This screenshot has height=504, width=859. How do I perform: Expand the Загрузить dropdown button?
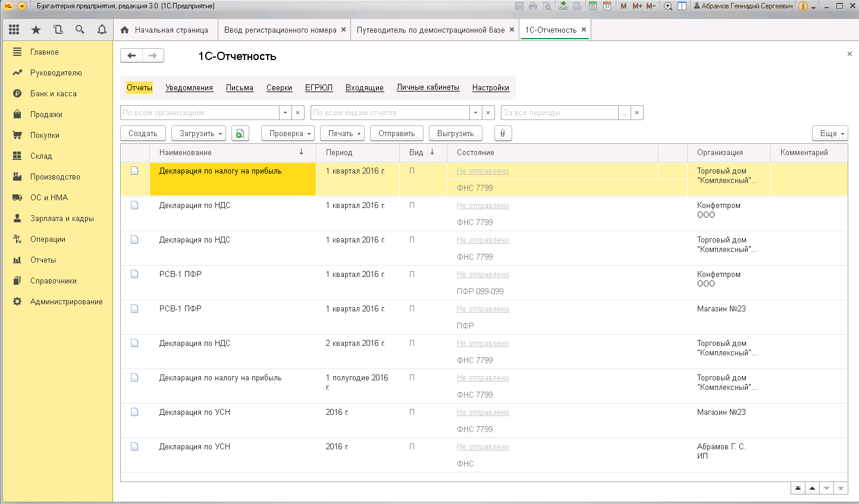(199, 134)
